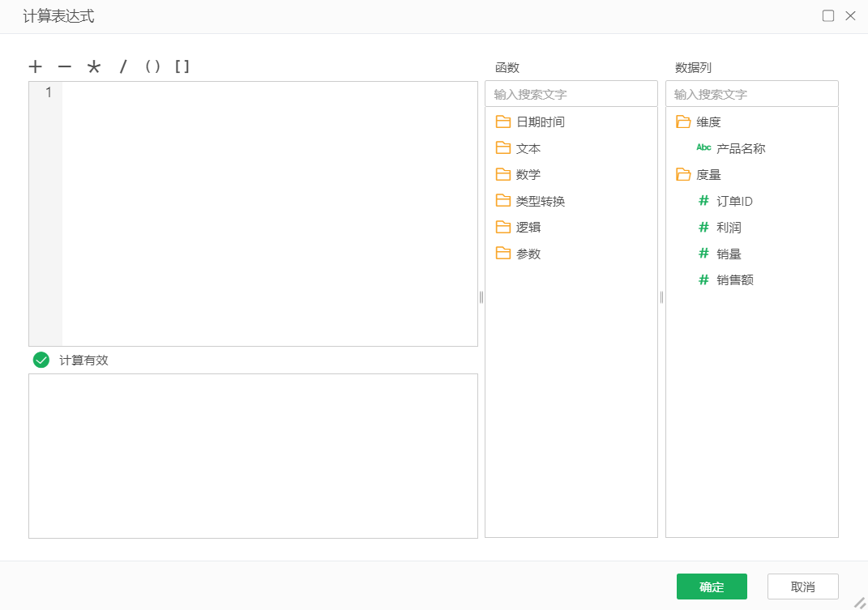Click the splitter between editor and 函数 panel
Screen dimensions: 868x610
(481, 297)
